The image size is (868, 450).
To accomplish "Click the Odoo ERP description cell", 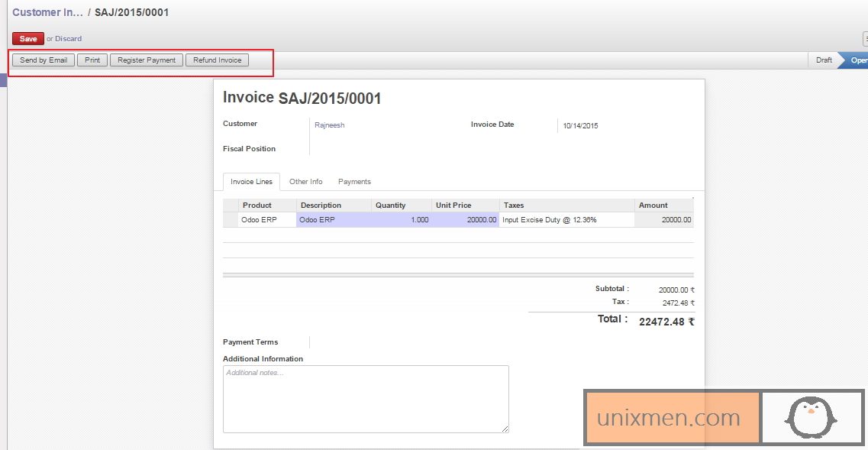I will coord(334,219).
